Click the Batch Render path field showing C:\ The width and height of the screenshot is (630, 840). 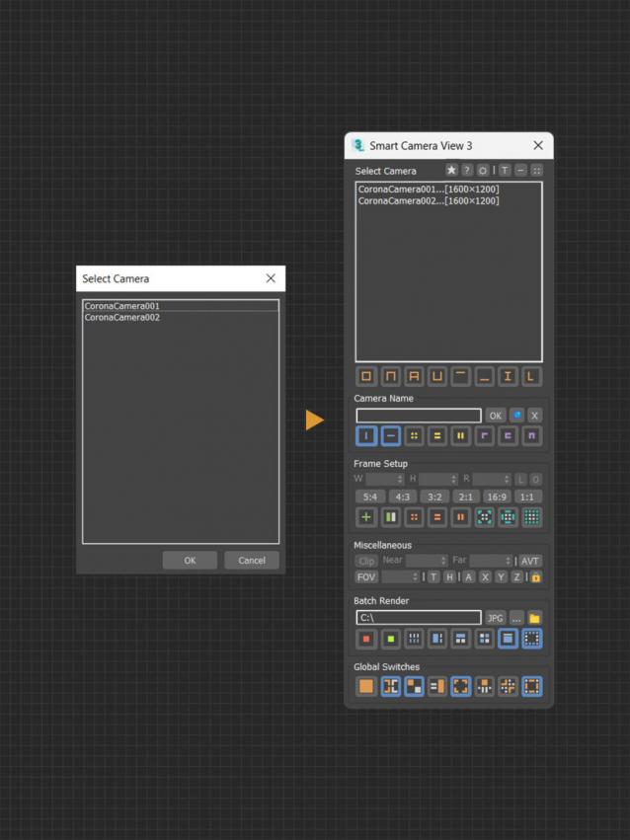419,618
